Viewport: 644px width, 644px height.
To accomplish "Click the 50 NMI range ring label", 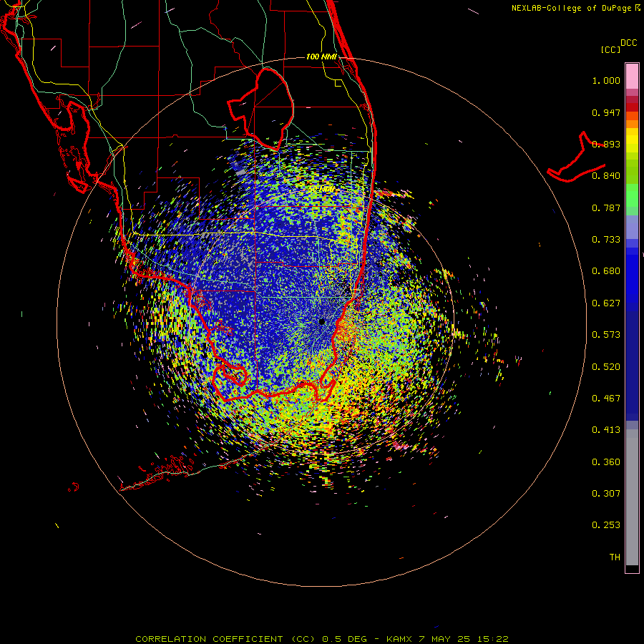I will (321, 190).
